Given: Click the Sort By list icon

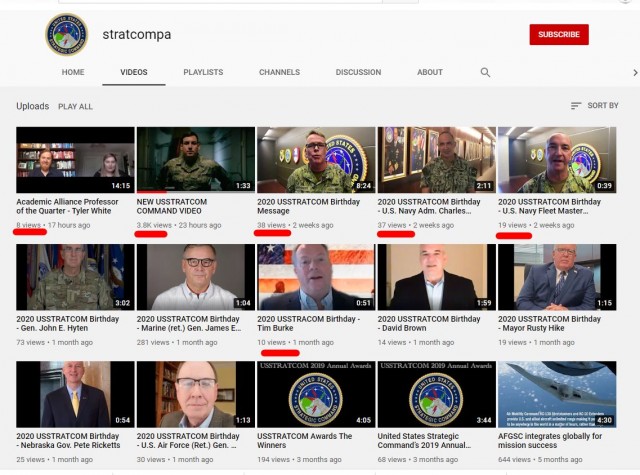Looking at the screenshot, I should coord(576,106).
